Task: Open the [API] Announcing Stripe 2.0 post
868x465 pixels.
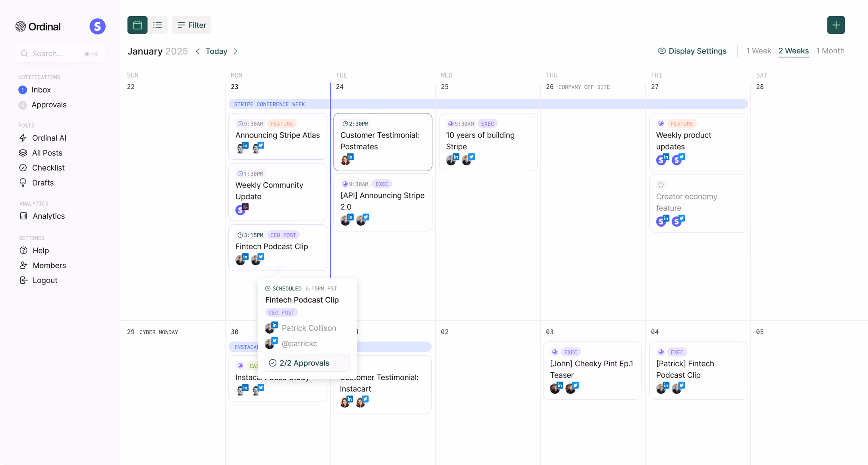Action: pos(383,202)
